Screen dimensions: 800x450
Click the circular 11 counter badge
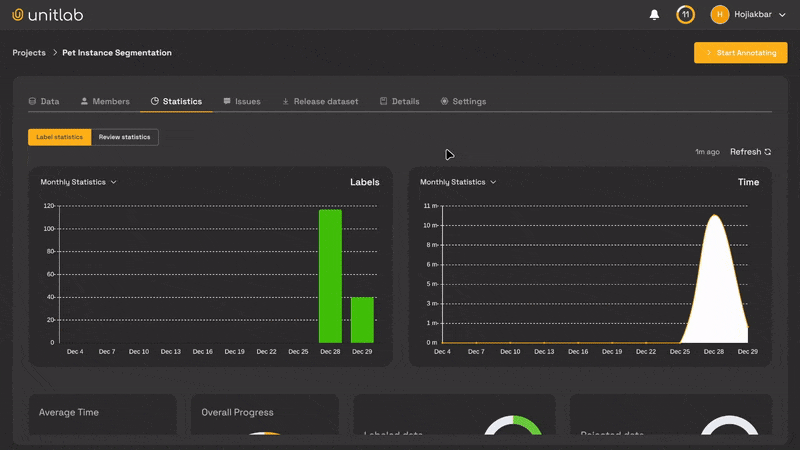click(685, 14)
